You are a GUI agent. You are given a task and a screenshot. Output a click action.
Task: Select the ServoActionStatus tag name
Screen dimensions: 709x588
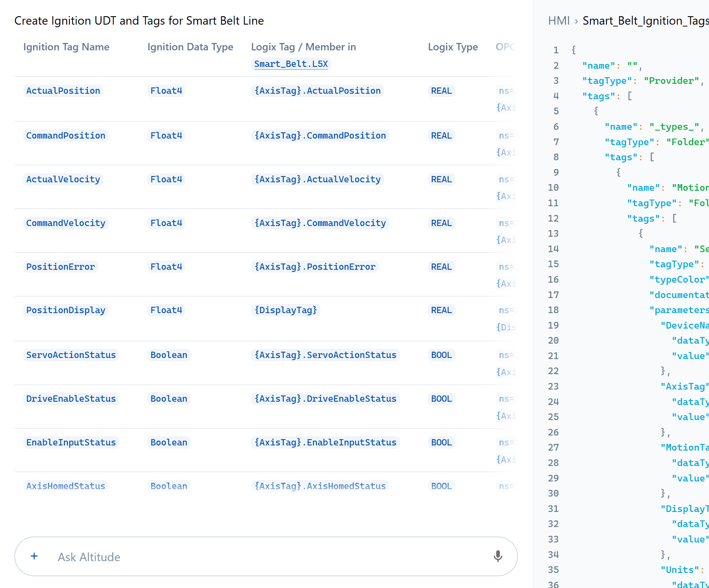[71, 355]
